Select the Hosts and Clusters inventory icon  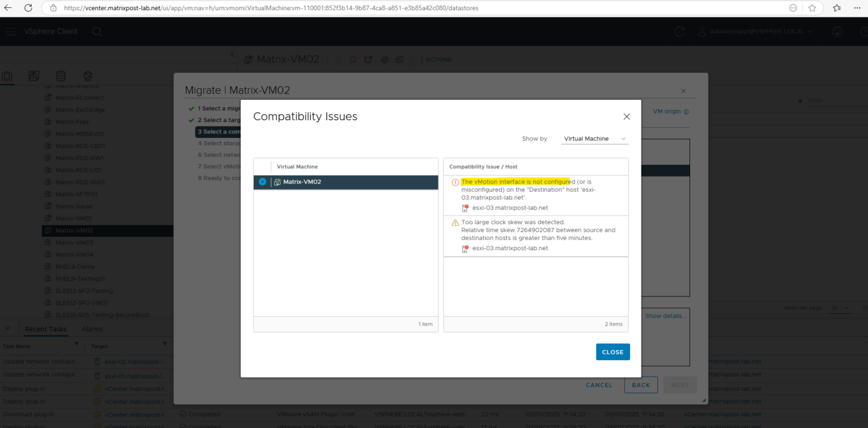[x=7, y=76]
